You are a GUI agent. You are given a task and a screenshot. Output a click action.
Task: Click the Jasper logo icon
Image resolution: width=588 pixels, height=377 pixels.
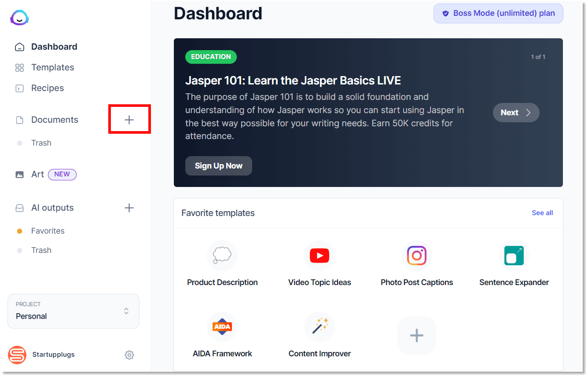20,18
